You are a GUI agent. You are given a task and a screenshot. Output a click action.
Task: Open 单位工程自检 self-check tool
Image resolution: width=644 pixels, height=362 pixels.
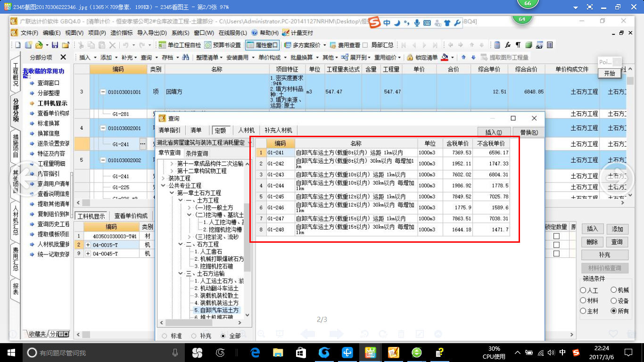coord(180,45)
